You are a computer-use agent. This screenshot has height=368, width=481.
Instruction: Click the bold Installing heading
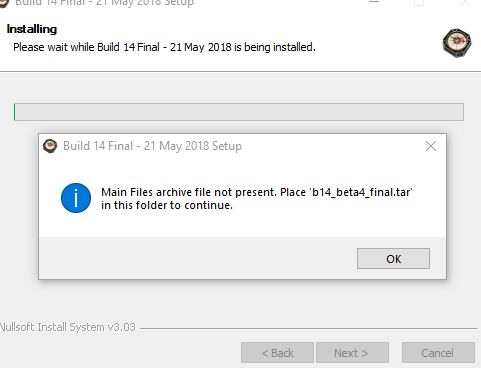click(x=32, y=29)
